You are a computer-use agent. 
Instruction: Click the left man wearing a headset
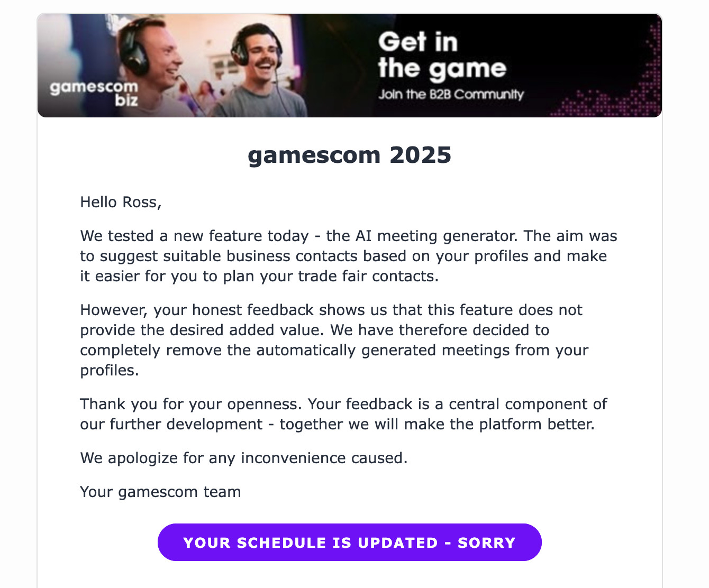click(148, 58)
